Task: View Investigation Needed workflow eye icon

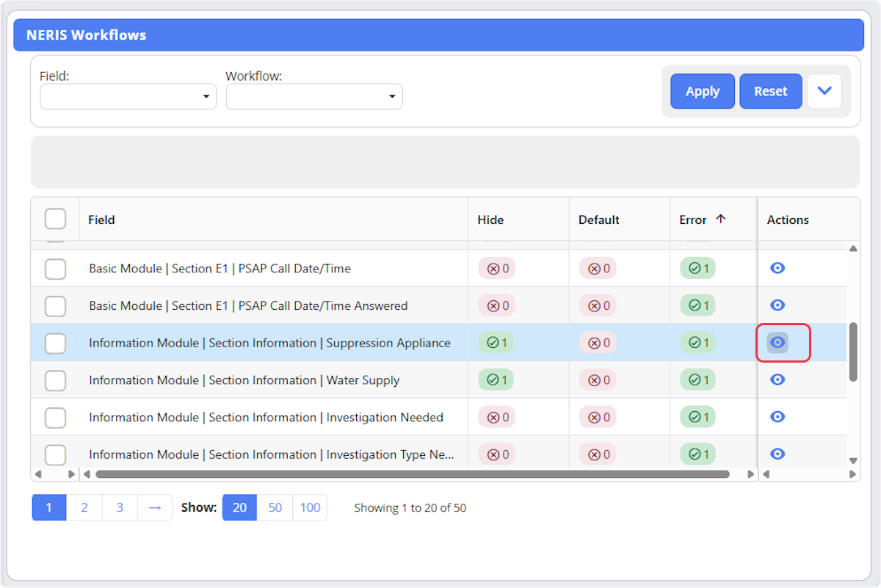Action: pyautogui.click(x=777, y=417)
